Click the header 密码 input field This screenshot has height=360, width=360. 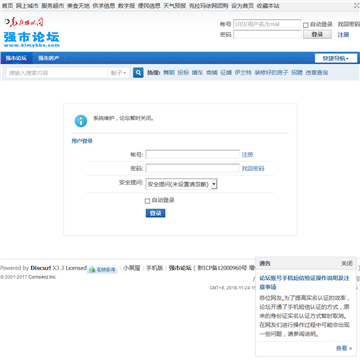coord(267,34)
